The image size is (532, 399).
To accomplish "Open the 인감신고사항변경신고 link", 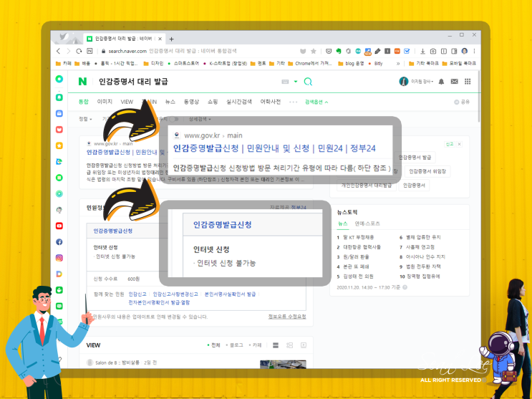I will click(x=175, y=294).
